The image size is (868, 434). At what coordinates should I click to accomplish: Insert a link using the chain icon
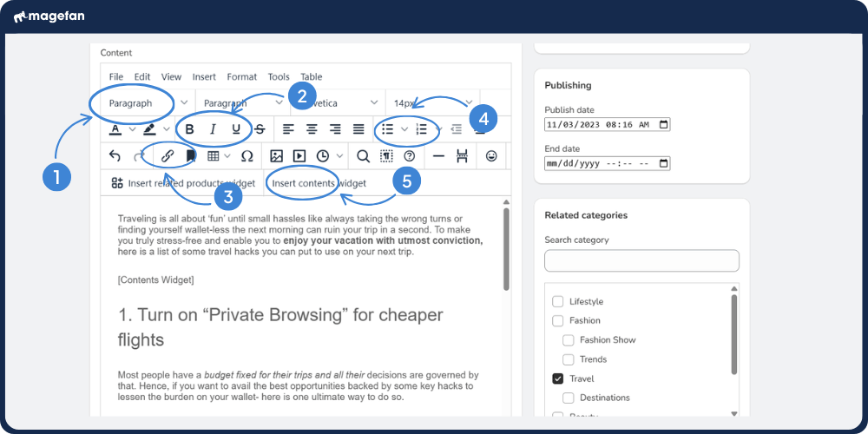tap(166, 156)
